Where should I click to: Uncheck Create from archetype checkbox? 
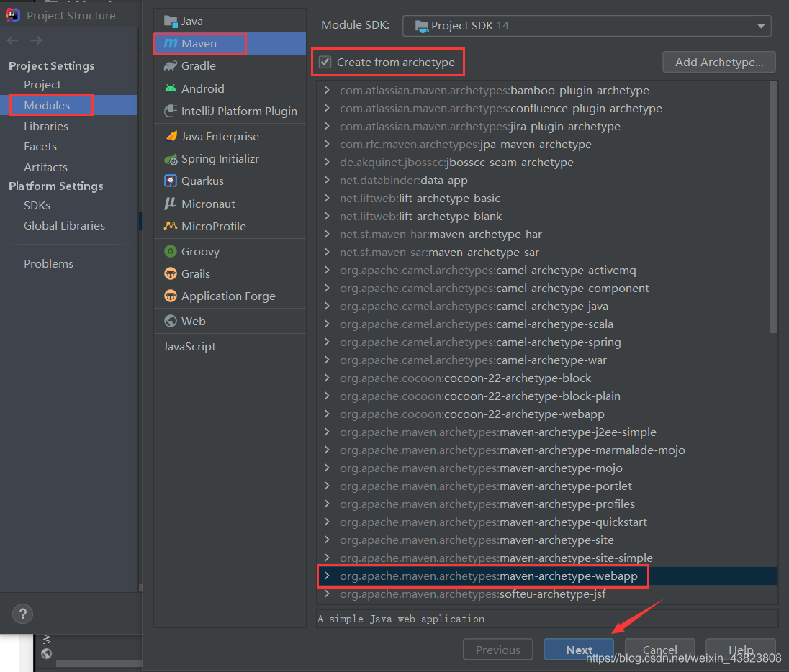click(325, 63)
